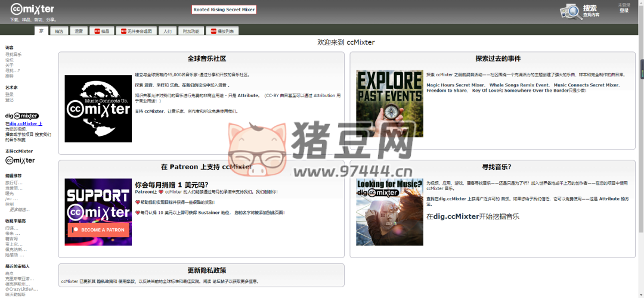This screenshot has height=298, width=644.
Task: Click the 登录 login link at top right
Action: click(624, 10)
